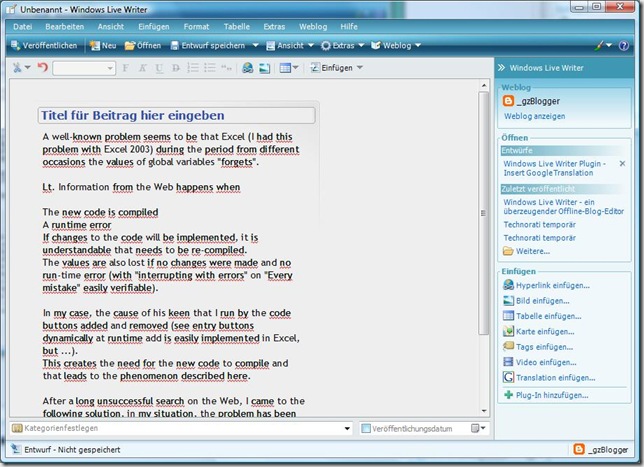Click the editor scrollbar up arrow
The width and height of the screenshot is (644, 467).
[484, 85]
